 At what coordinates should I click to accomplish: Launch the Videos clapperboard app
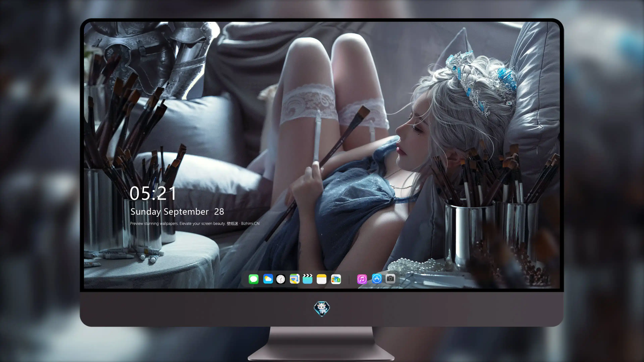click(308, 279)
